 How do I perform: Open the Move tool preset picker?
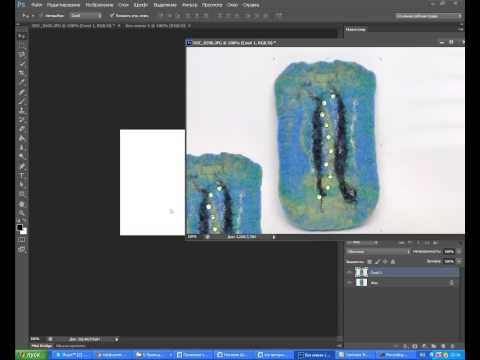coord(28,16)
